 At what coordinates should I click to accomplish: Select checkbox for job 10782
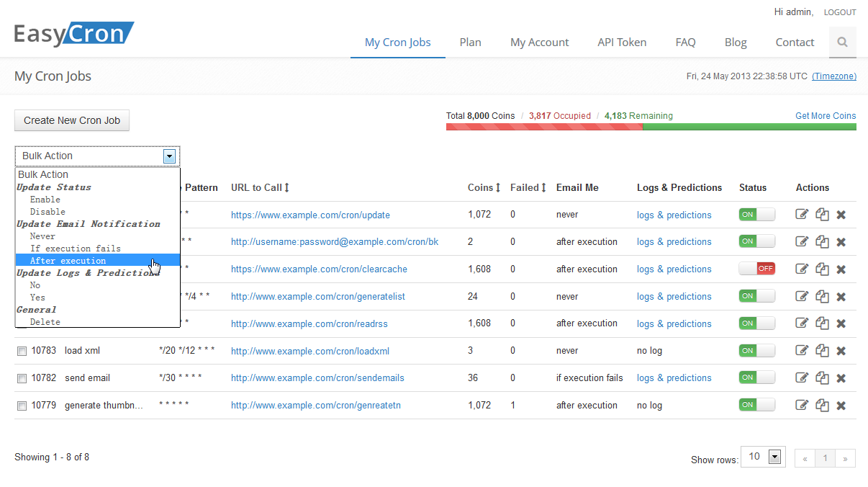[x=22, y=378]
